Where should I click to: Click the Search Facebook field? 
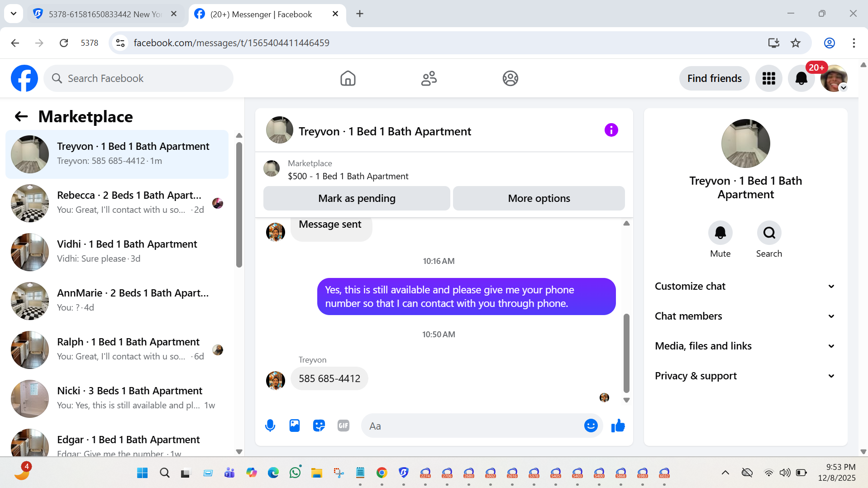click(x=138, y=78)
